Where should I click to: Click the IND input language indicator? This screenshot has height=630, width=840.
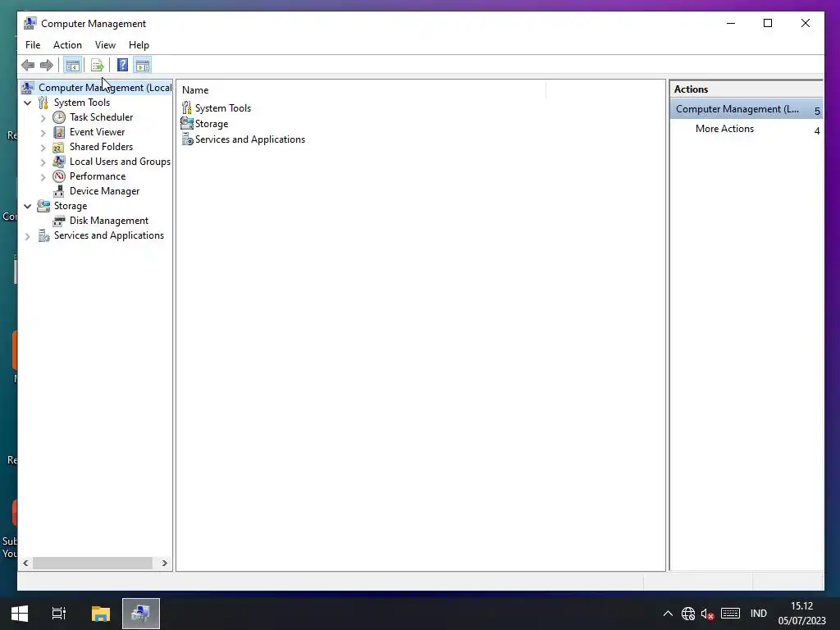coord(759,614)
